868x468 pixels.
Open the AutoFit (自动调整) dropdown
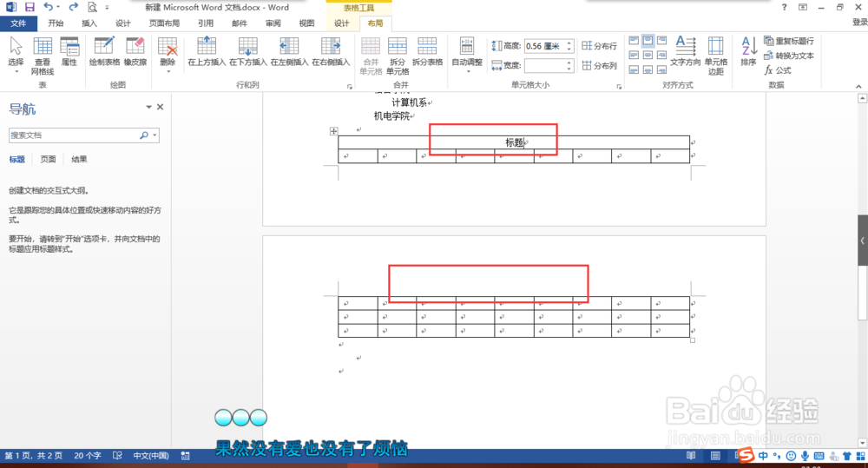point(467,55)
